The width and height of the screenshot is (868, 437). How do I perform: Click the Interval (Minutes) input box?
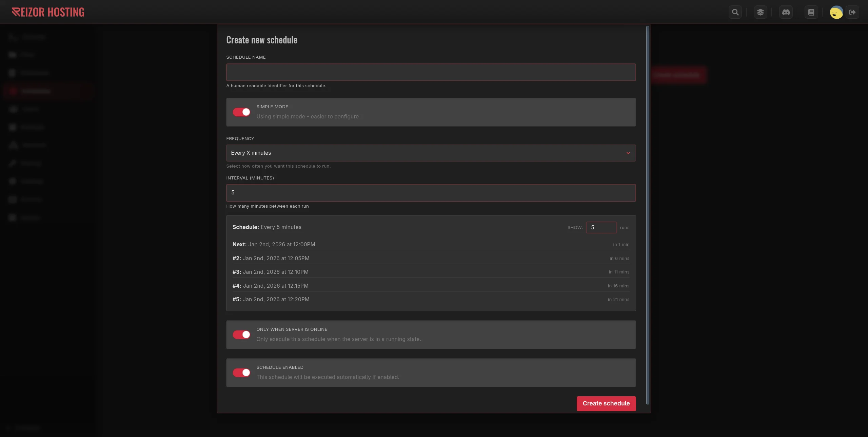point(431,193)
